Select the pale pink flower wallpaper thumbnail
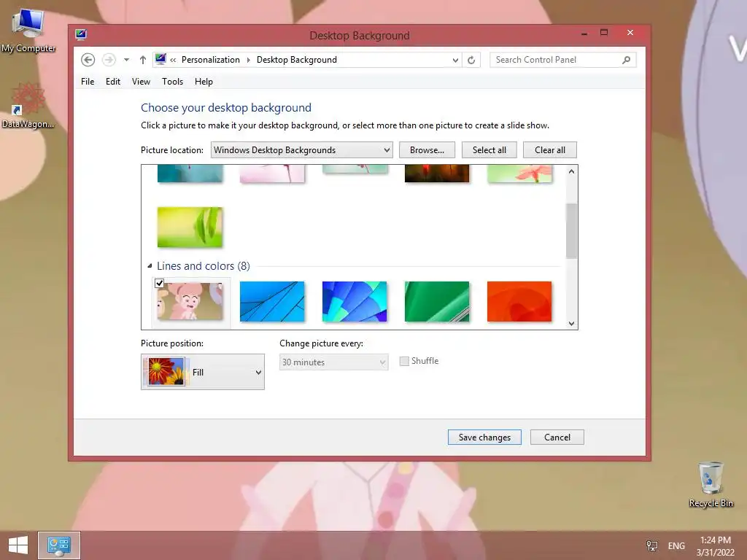Viewport: 747px width, 560px height. tap(272, 174)
